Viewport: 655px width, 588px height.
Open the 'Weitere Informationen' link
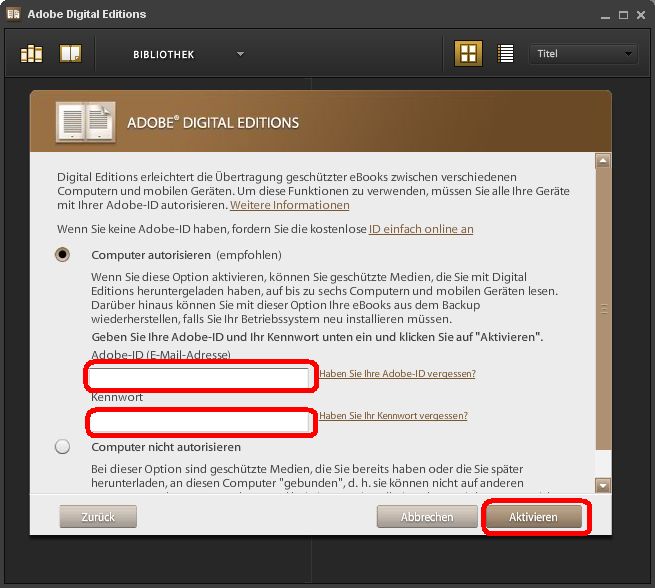290,205
